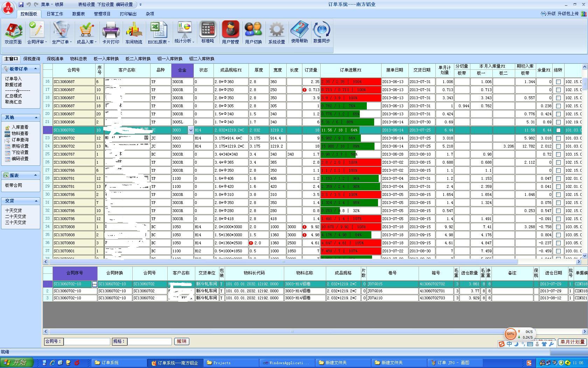Check the 结转 box for row 25
588x368 pixels.
tap(558, 154)
